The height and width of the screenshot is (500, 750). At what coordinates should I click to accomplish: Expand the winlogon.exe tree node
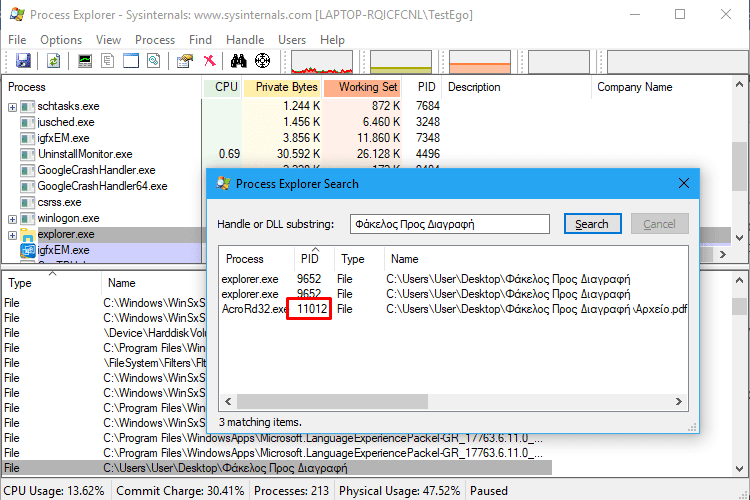[12, 219]
